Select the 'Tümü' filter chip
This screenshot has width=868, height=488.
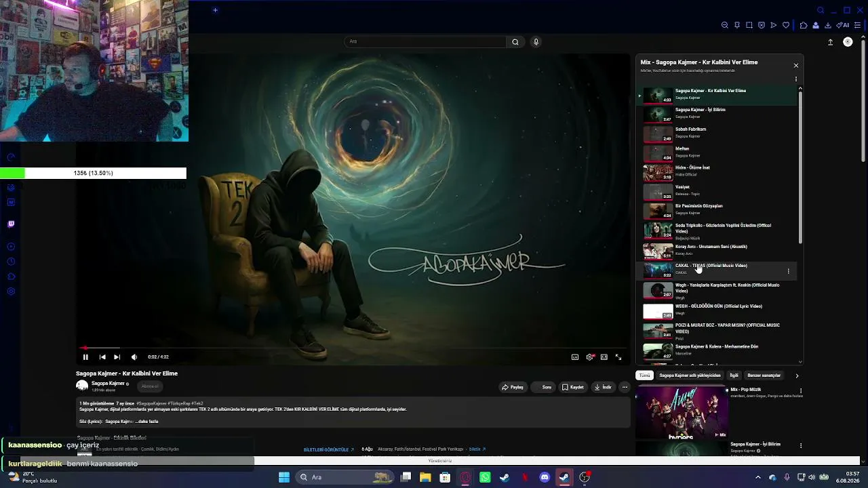(644, 375)
